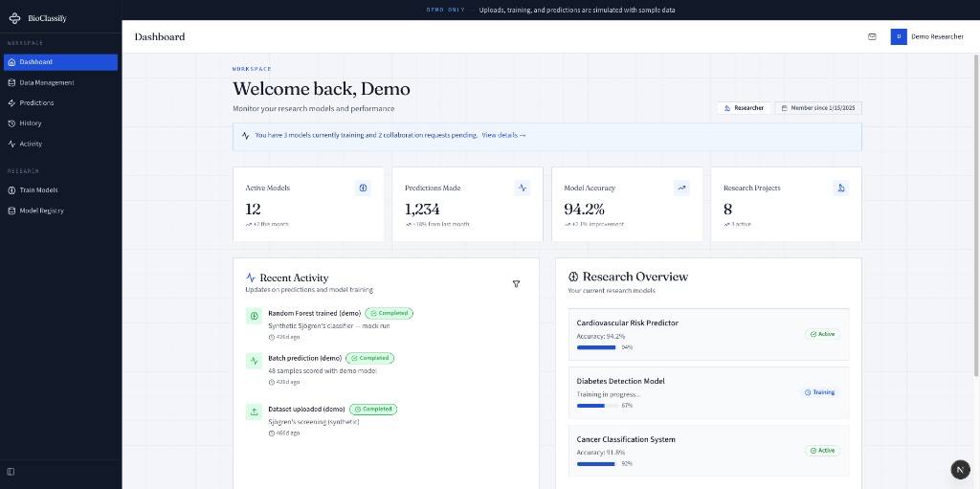Collapse the sidebar panel toggle

click(11, 472)
